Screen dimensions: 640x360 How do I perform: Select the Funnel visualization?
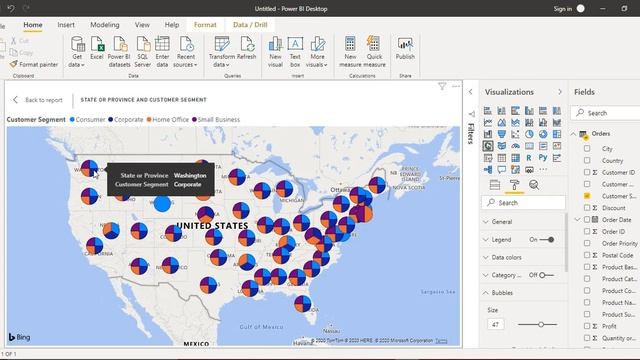[502, 134]
